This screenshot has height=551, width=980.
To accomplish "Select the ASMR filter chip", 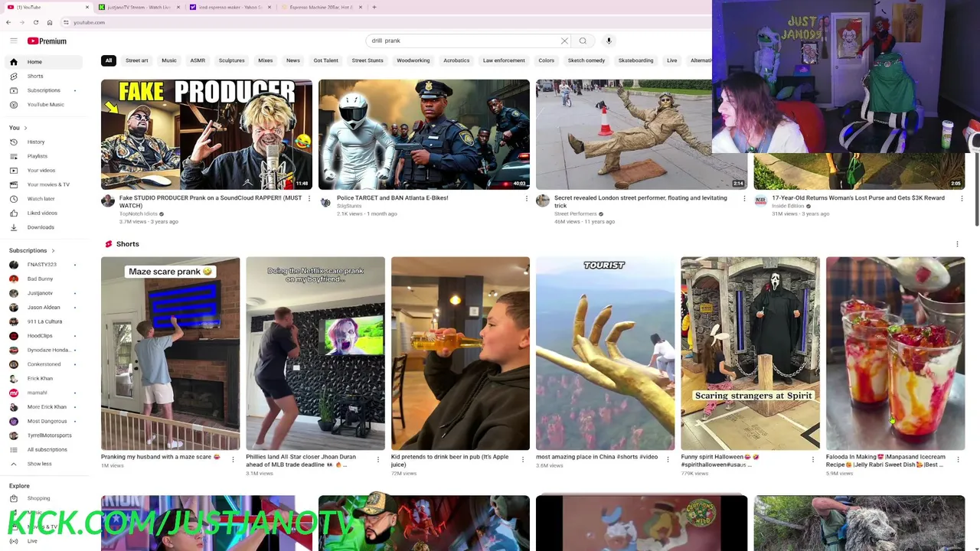I will pos(198,60).
